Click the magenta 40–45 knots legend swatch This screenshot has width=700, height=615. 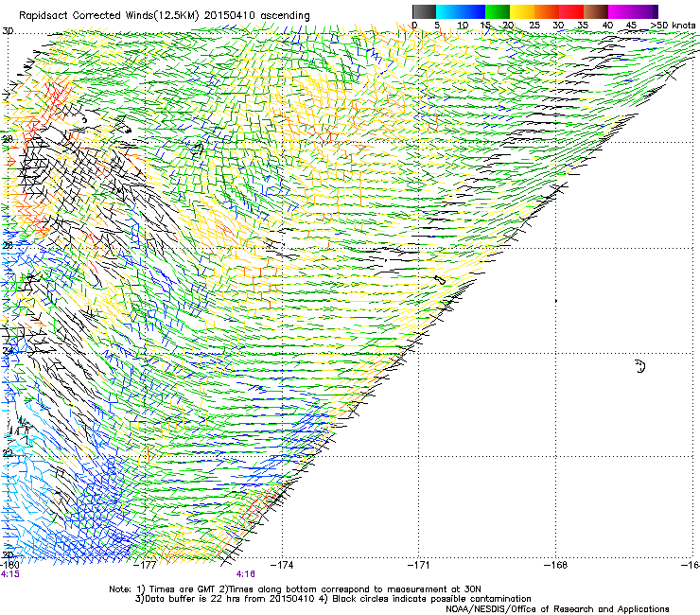[x=621, y=11]
